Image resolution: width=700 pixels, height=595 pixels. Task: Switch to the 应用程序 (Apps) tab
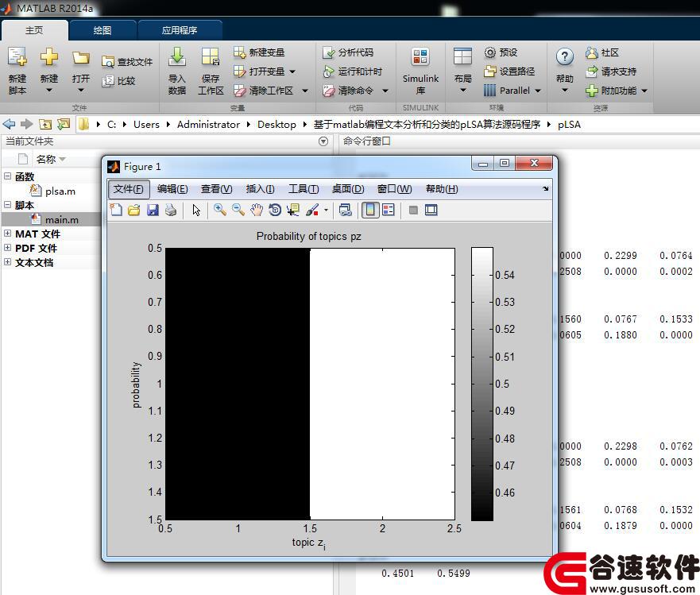180,30
